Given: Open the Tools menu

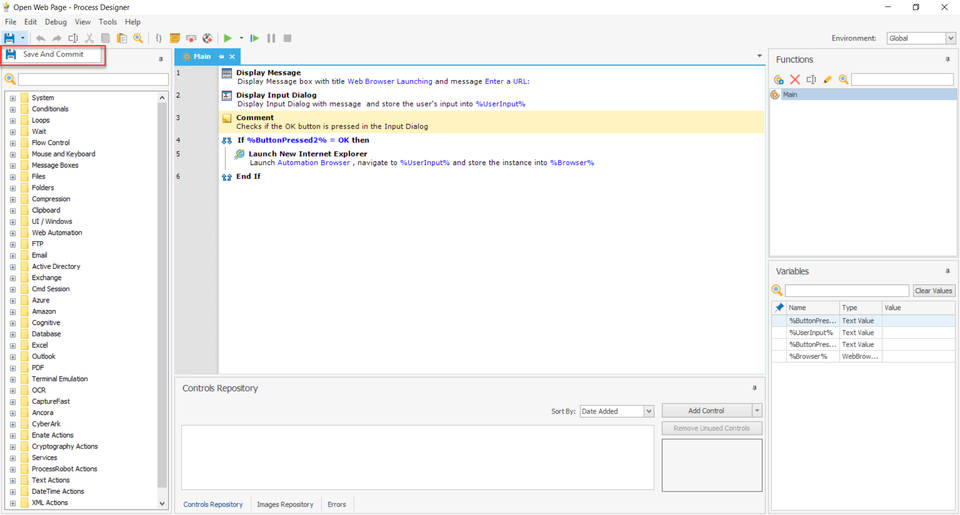Looking at the screenshot, I should [108, 22].
